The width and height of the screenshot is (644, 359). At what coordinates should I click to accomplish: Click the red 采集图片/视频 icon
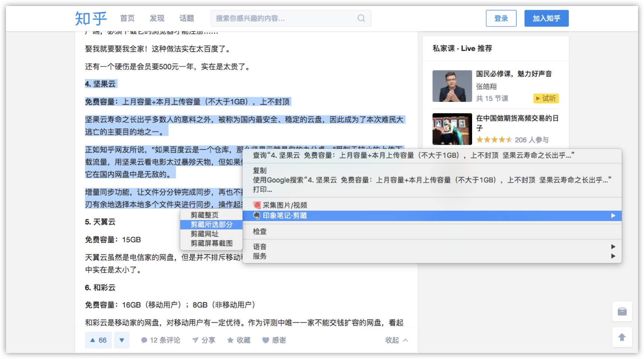[x=257, y=205]
